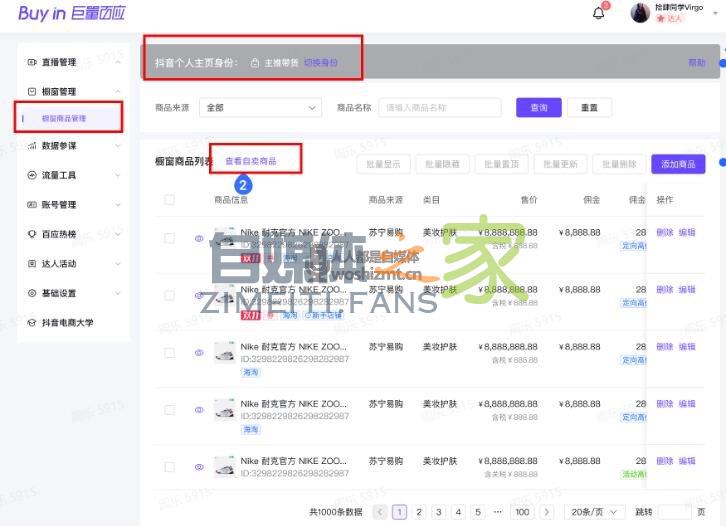The height and width of the screenshot is (526, 726).
Task: Click the 查询 search button
Action: [x=539, y=108]
